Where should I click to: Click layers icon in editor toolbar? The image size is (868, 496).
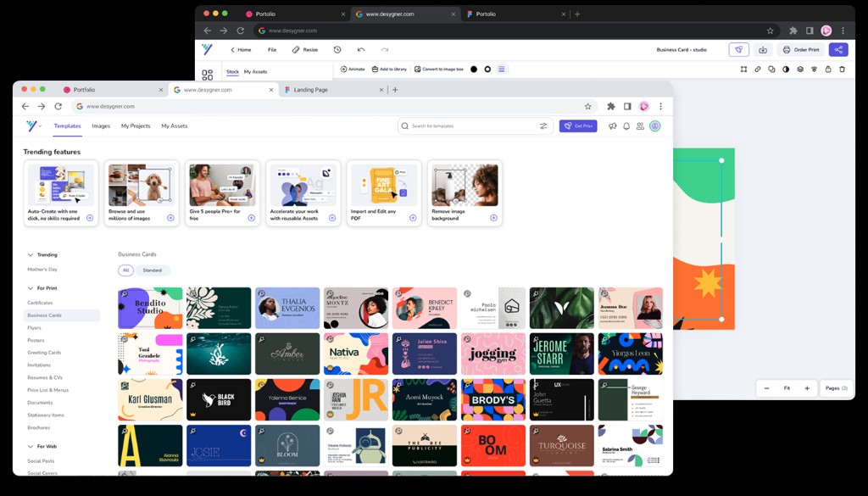[x=800, y=70]
